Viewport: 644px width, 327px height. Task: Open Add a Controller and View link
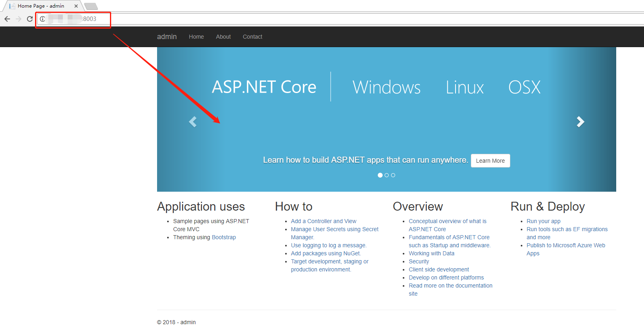323,221
